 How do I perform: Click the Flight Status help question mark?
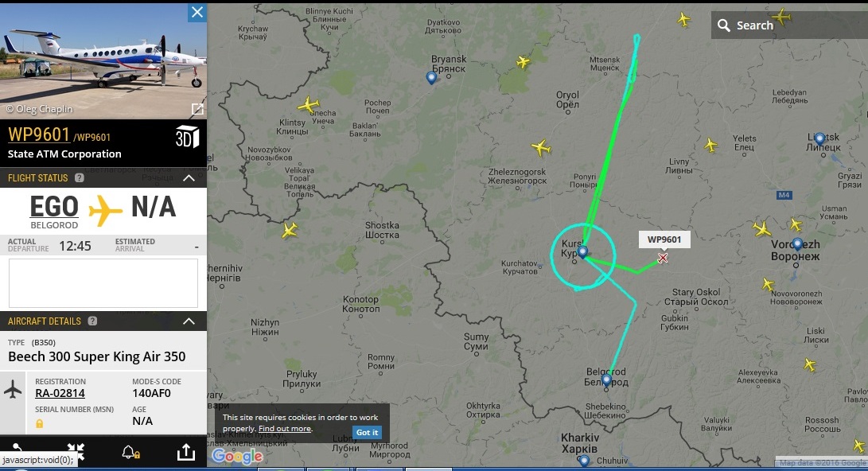pos(79,177)
